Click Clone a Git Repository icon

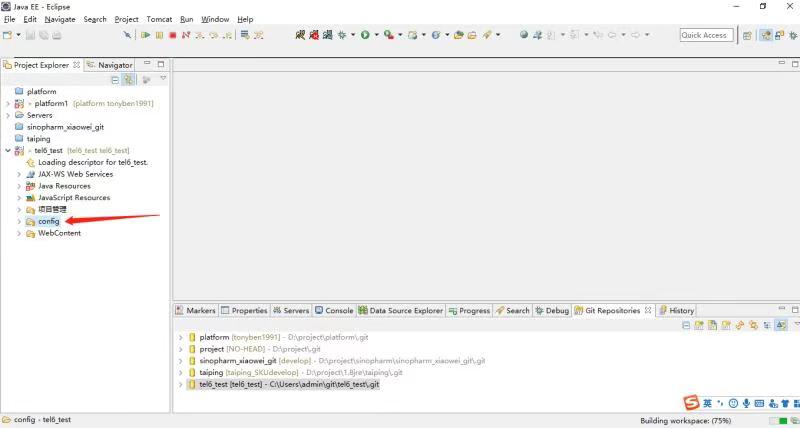[x=713, y=325]
